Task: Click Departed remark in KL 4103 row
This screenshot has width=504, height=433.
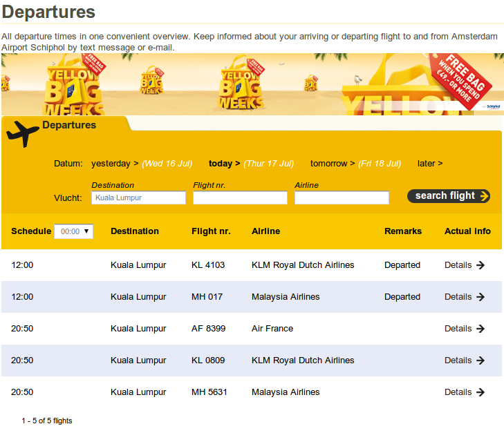Action: 402,265
